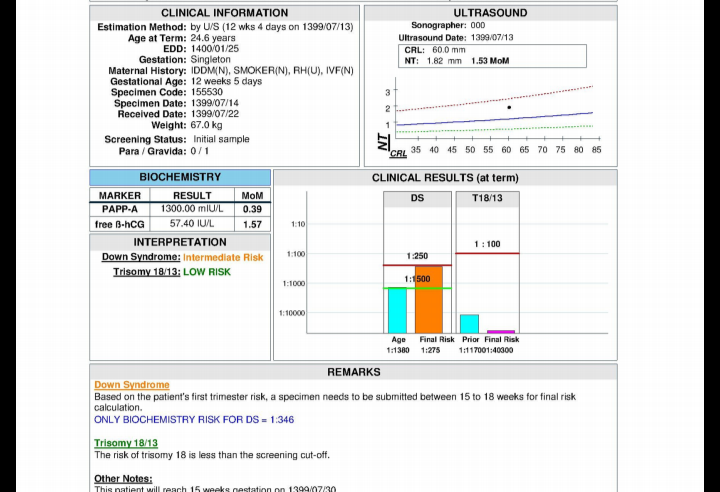Open the Down Syndrome heading in Remarks

(132, 385)
